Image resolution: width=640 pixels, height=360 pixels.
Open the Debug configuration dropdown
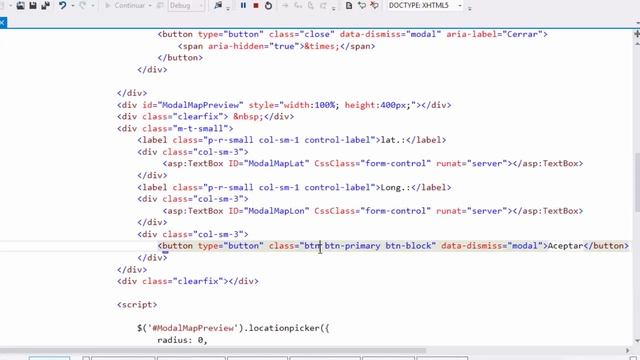point(186,6)
